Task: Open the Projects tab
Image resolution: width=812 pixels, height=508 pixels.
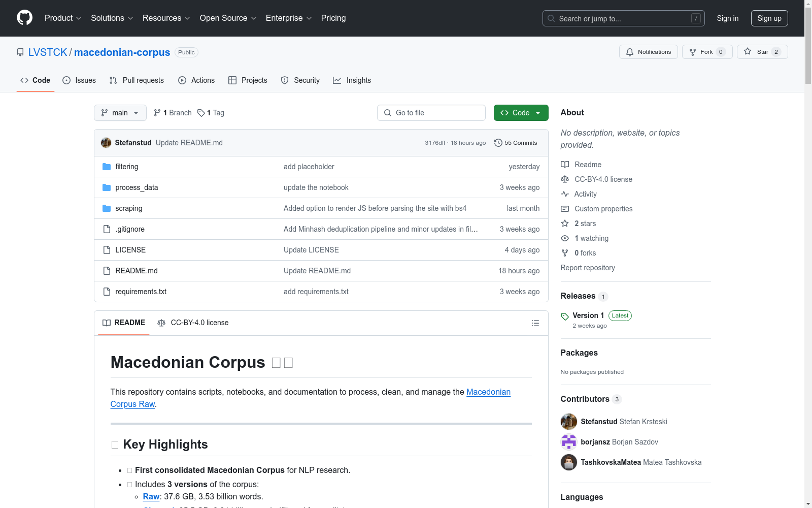Action: [x=248, y=80]
